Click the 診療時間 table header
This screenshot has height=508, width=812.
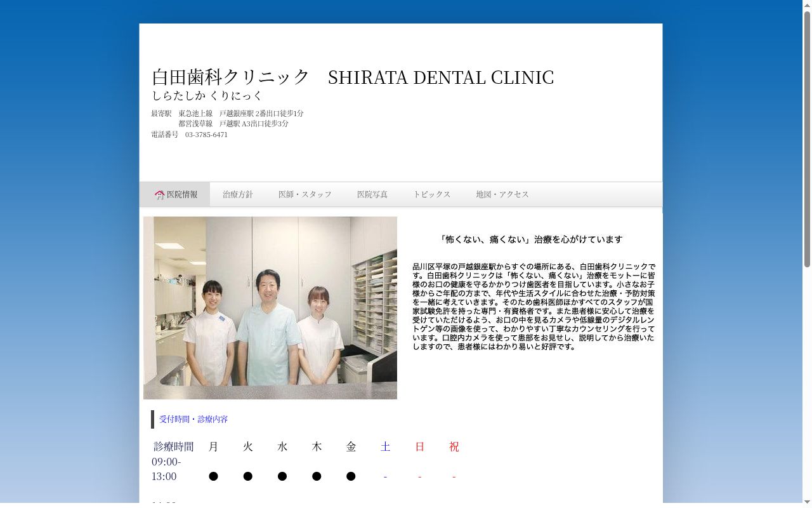(174, 446)
